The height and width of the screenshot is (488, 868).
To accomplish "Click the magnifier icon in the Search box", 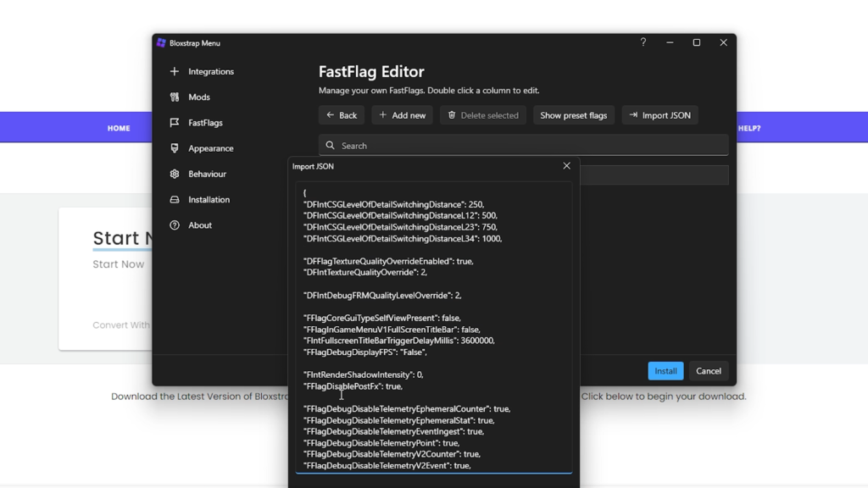I will pyautogui.click(x=331, y=146).
